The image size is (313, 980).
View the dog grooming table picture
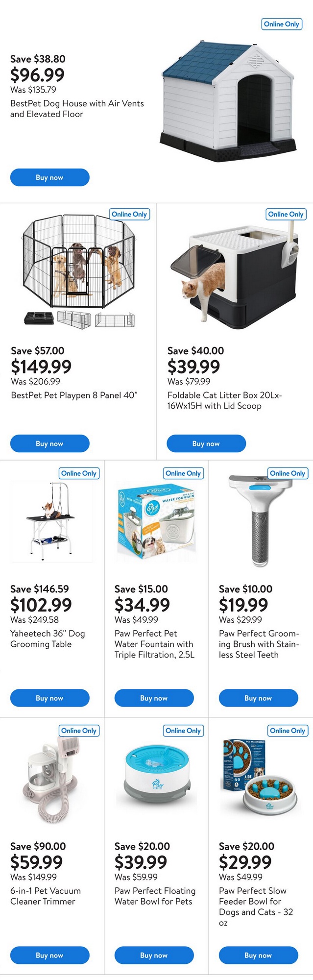point(52,522)
